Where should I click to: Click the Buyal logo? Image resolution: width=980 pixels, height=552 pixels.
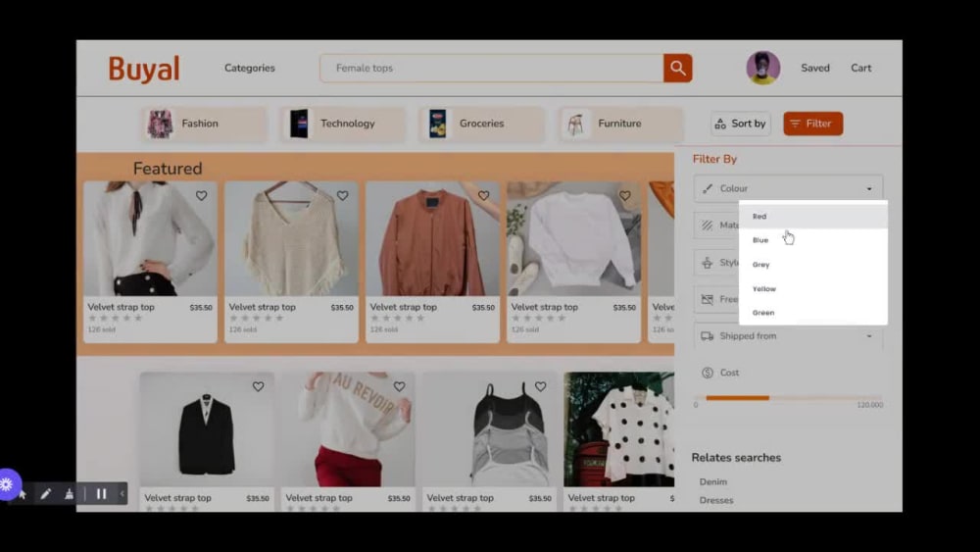(x=144, y=68)
